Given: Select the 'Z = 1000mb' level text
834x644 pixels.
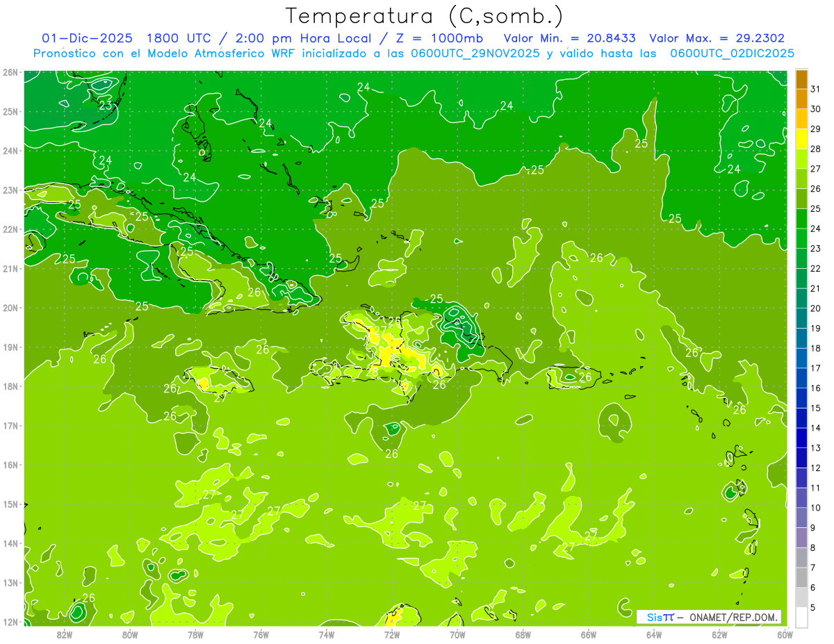Looking at the screenshot, I should [x=438, y=38].
